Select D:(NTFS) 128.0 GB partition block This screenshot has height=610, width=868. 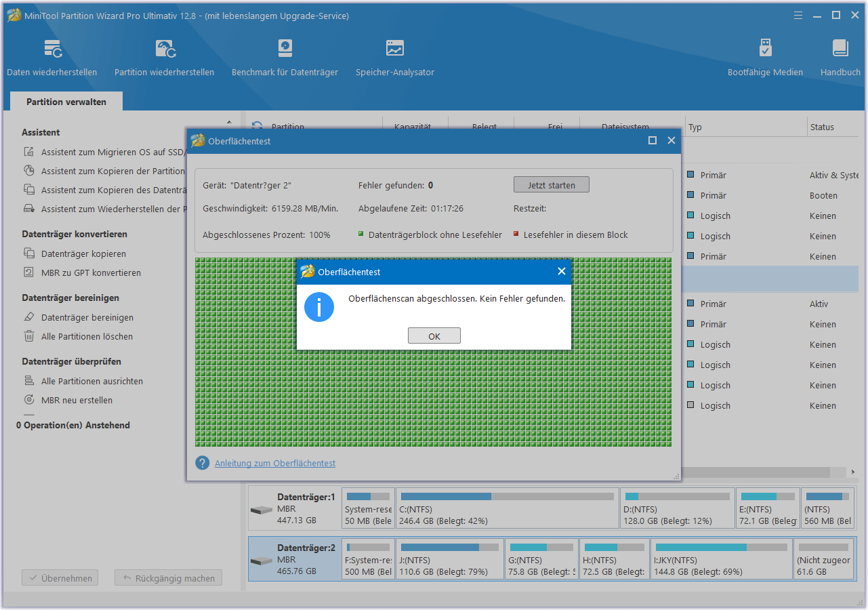[678, 508]
